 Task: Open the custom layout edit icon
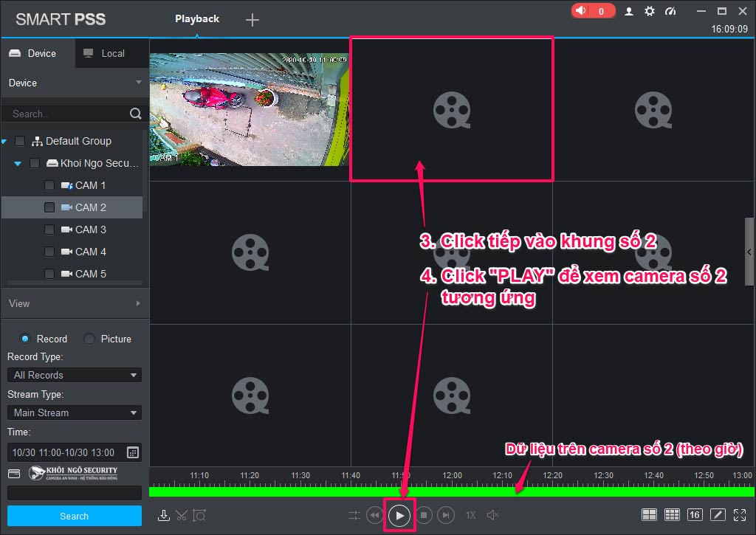[718, 515]
